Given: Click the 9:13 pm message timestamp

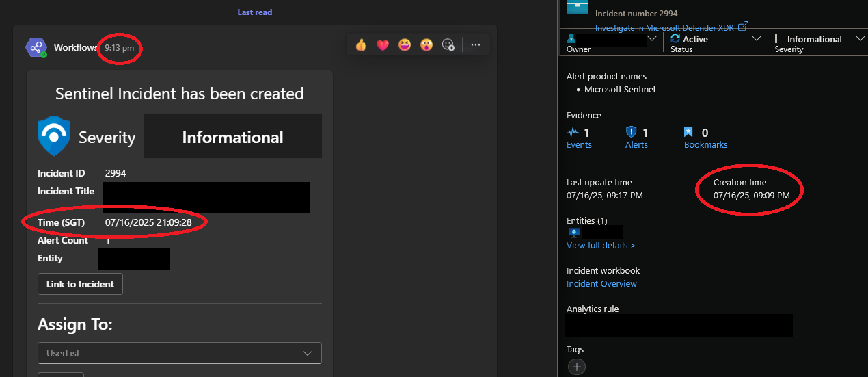Looking at the screenshot, I should tap(120, 47).
